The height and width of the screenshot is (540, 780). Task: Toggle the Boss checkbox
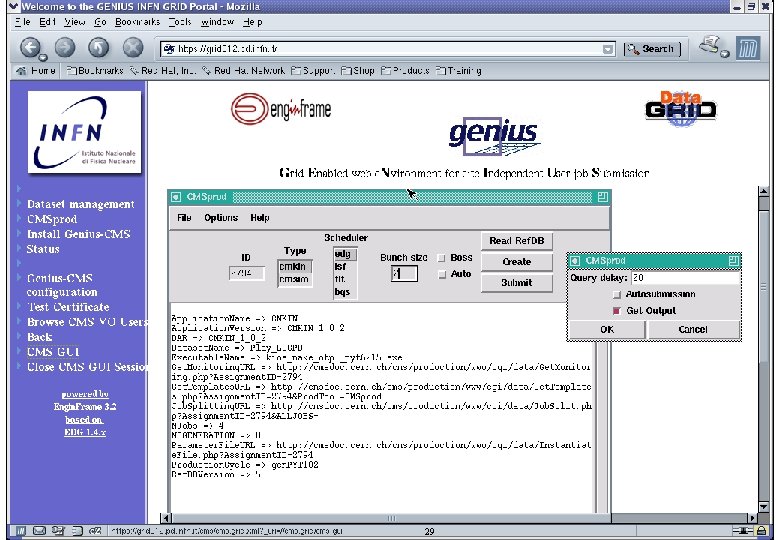(441, 258)
